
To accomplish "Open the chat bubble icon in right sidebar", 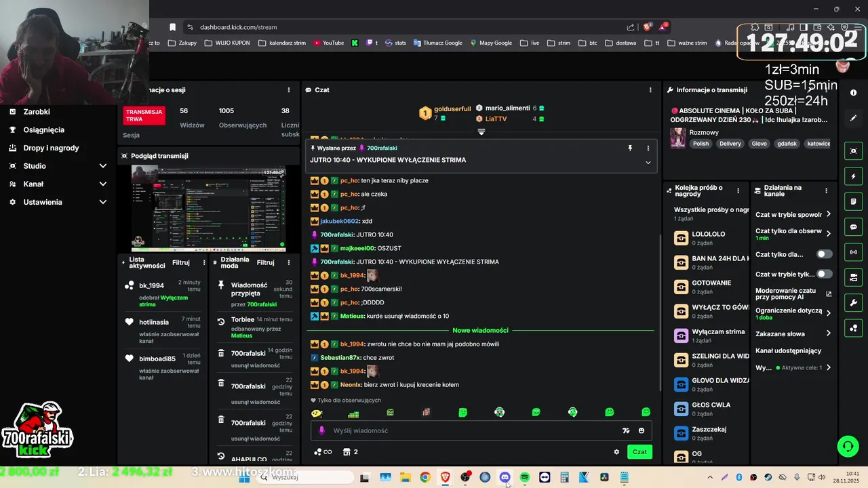I will (853, 227).
